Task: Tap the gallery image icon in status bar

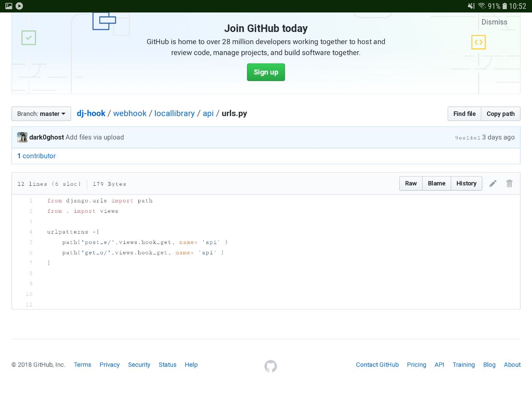Action: tap(9, 6)
